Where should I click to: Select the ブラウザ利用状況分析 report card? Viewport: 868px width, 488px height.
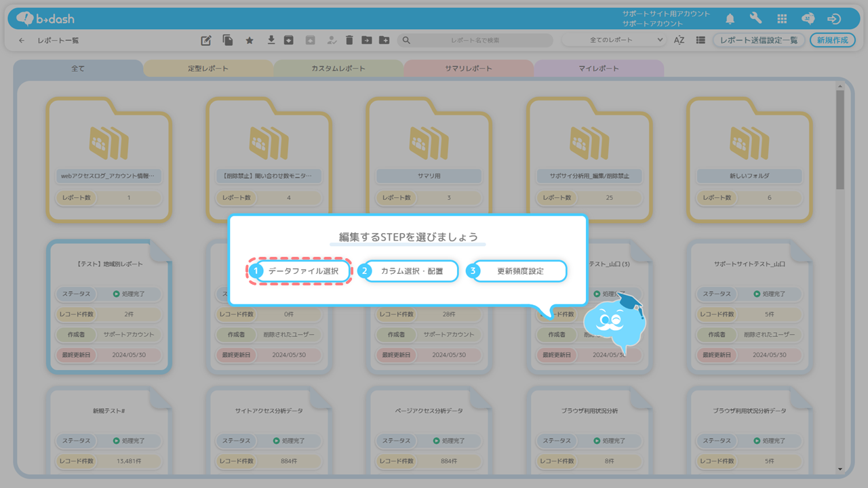(x=589, y=430)
